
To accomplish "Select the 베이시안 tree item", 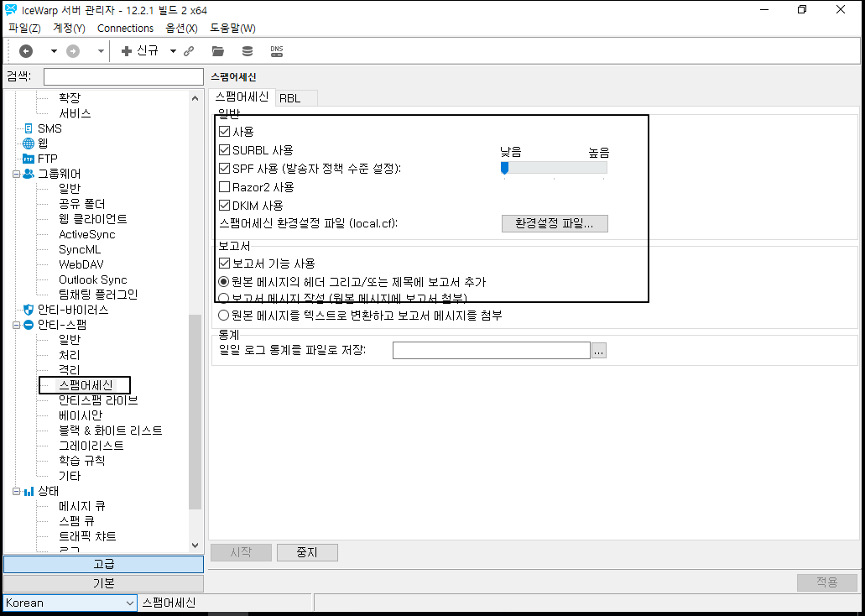I will pos(80,415).
